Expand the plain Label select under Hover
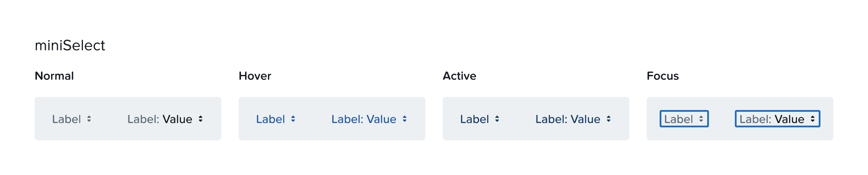Image resolution: width=868 pixels, height=175 pixels. 271,119
